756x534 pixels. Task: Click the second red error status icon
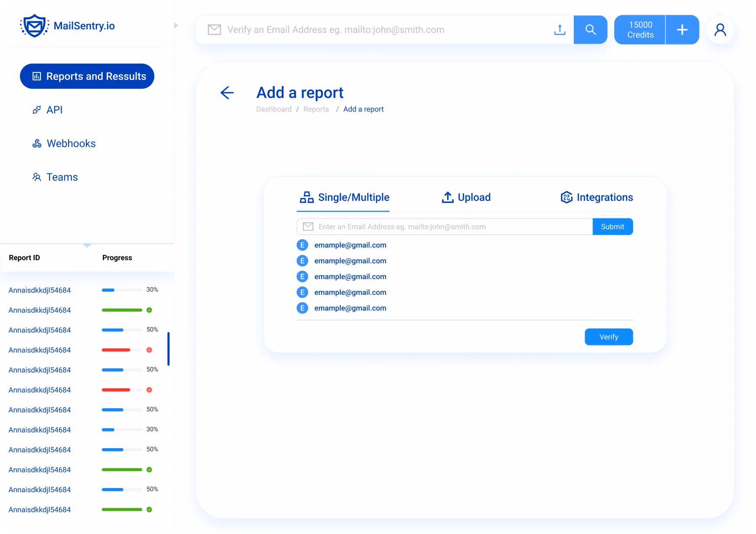click(x=149, y=390)
